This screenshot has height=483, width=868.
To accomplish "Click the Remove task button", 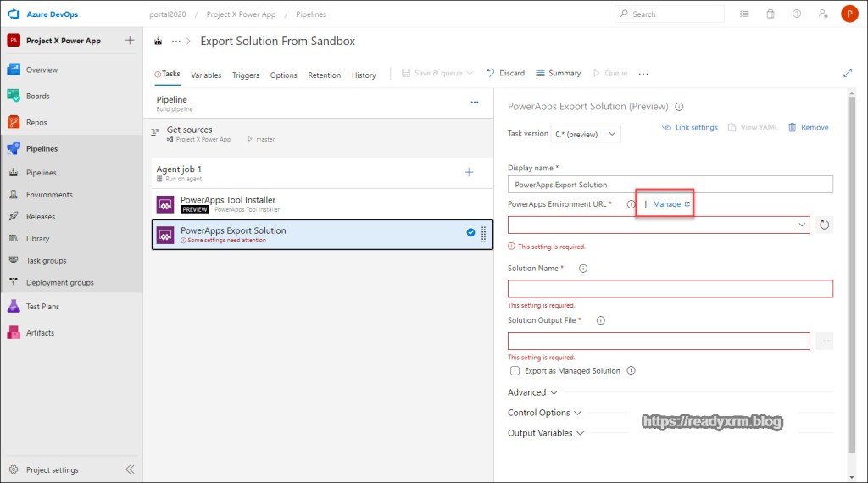I will (808, 127).
